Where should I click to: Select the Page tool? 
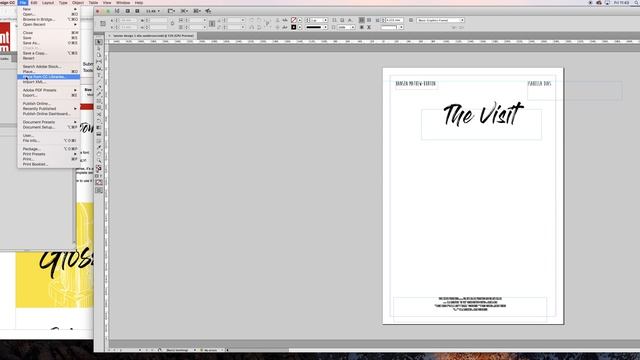[x=99, y=55]
